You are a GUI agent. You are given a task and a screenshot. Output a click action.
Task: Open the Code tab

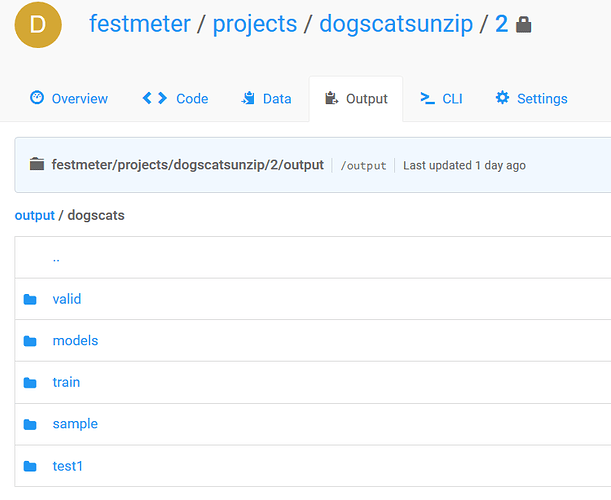tap(175, 98)
